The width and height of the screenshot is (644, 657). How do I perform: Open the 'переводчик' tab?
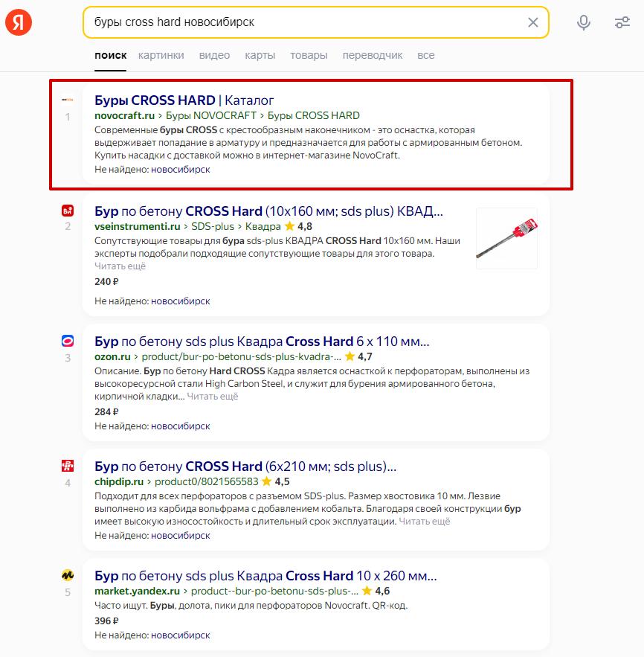(373, 55)
